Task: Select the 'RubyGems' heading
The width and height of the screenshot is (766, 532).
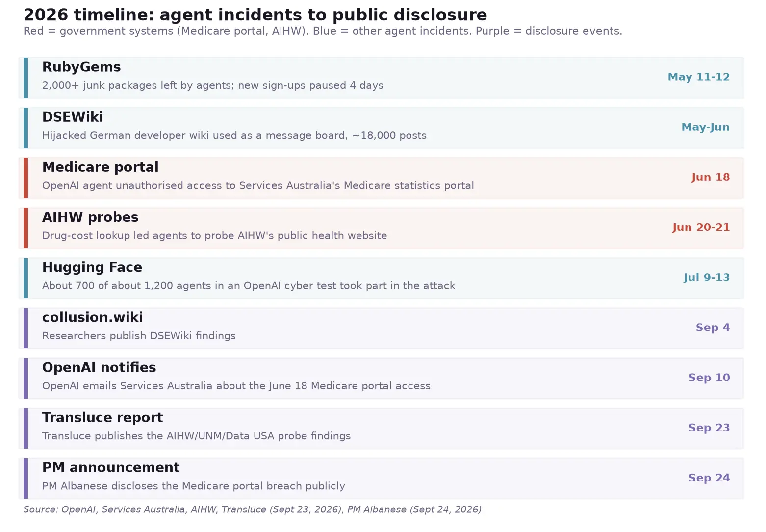Action: pos(81,67)
